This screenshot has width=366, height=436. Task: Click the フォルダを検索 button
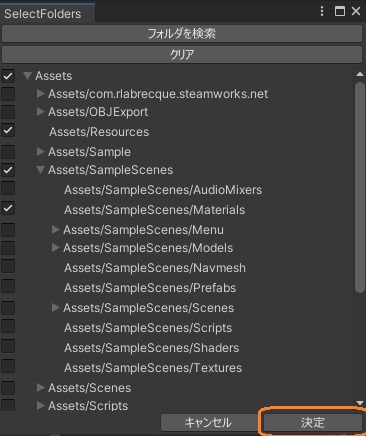(x=182, y=34)
